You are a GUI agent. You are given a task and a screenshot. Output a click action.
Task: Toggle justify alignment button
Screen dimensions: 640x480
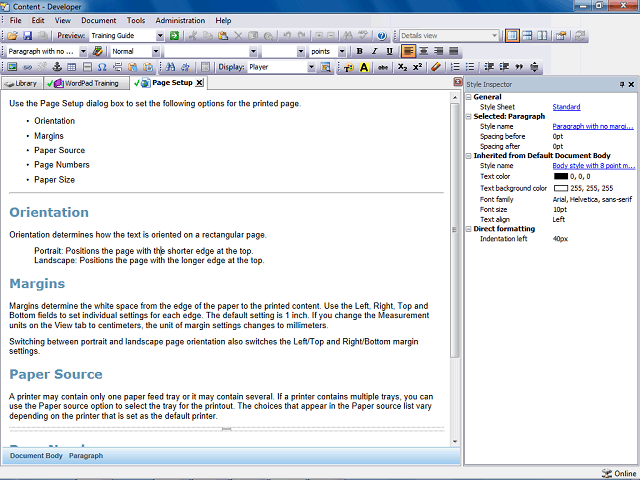[x=453, y=51]
